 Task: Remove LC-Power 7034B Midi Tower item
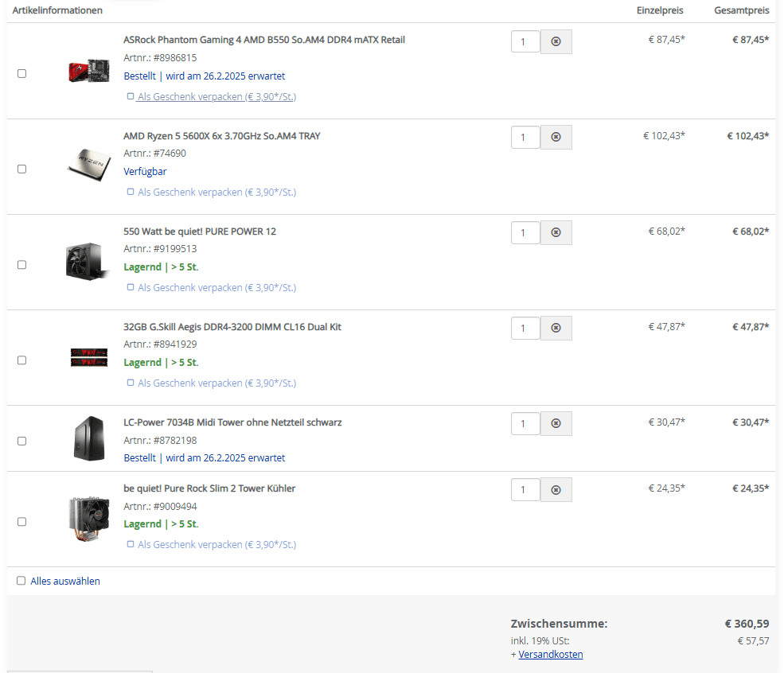coord(556,423)
